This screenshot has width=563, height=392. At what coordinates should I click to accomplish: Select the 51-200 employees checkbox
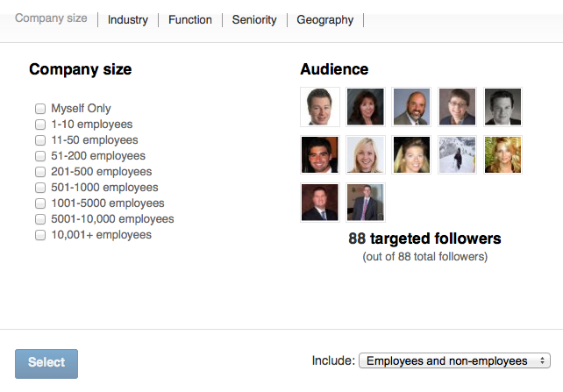point(40,156)
